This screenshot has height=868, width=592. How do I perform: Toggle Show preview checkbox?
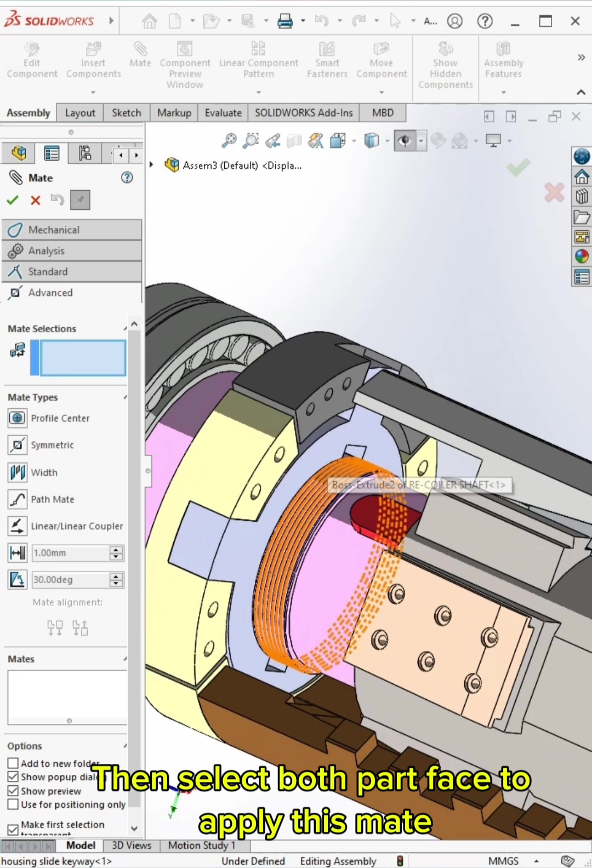pyautogui.click(x=13, y=791)
